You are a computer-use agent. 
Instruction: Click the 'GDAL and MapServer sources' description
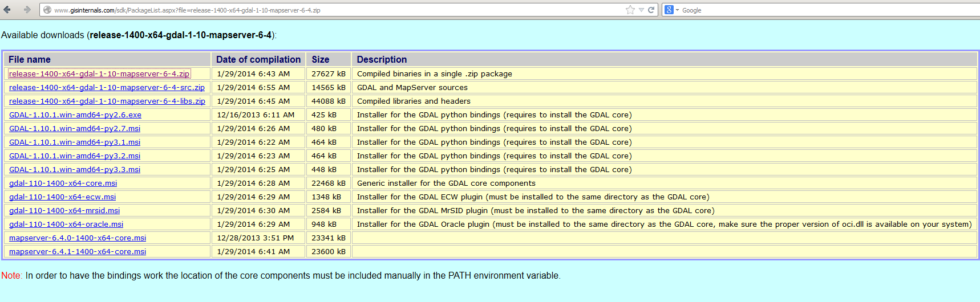(412, 87)
